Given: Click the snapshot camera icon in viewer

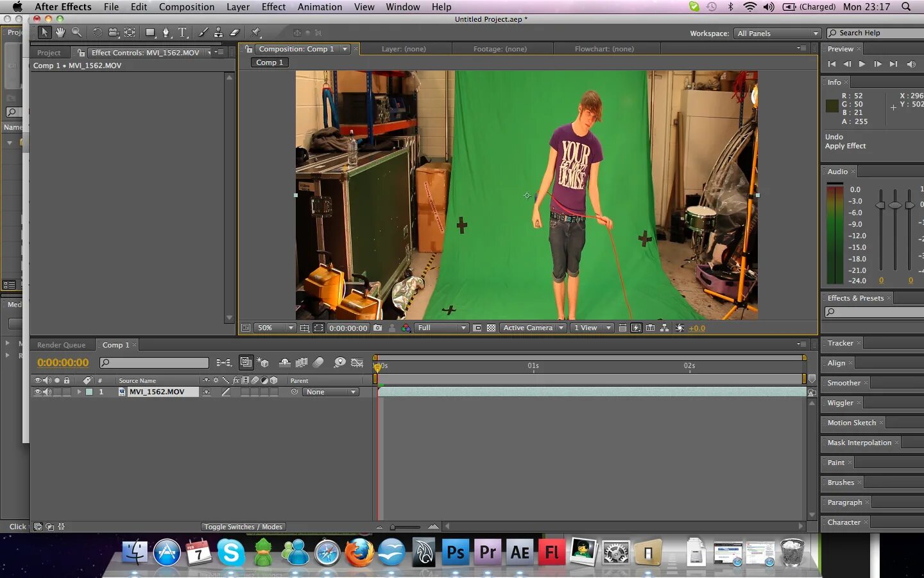Looking at the screenshot, I should click(x=378, y=328).
